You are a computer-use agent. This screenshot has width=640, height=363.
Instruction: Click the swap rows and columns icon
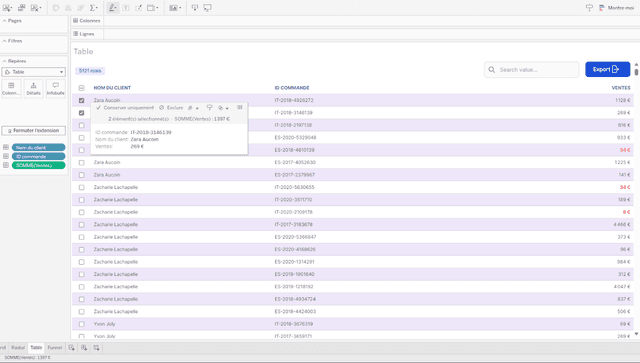point(56,8)
